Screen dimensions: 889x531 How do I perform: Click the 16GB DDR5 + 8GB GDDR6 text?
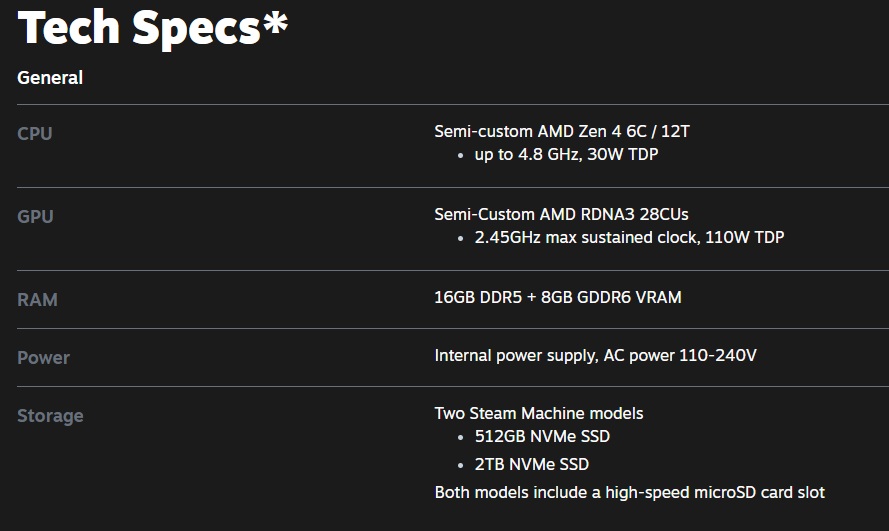click(558, 297)
